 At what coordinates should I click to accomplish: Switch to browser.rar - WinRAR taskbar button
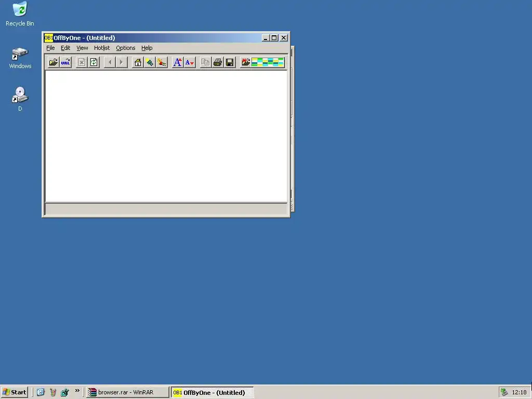tap(128, 392)
